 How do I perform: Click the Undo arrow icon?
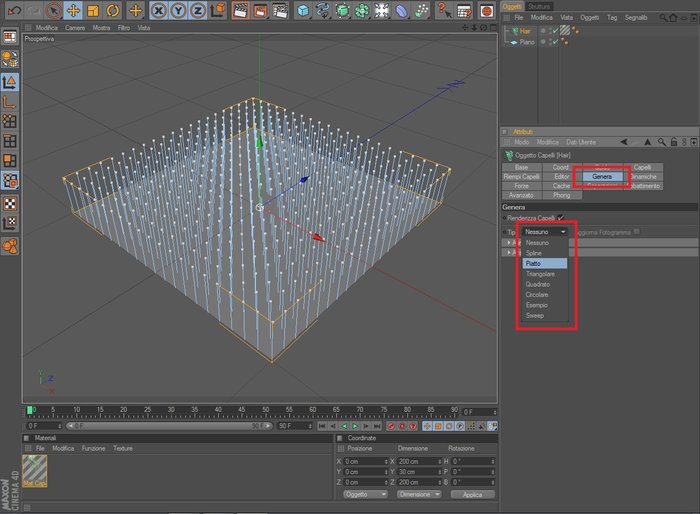click(x=14, y=10)
